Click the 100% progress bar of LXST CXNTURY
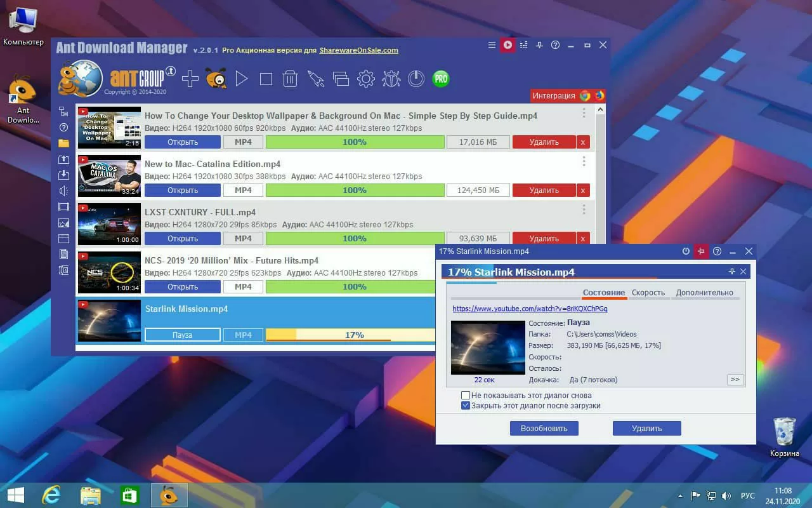812x508 pixels. coord(355,238)
